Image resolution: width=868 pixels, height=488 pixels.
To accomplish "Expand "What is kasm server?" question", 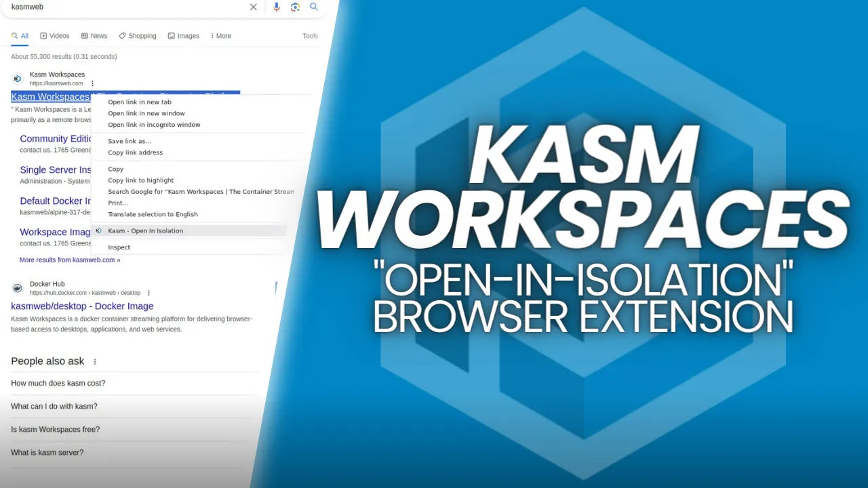I will coord(47,453).
